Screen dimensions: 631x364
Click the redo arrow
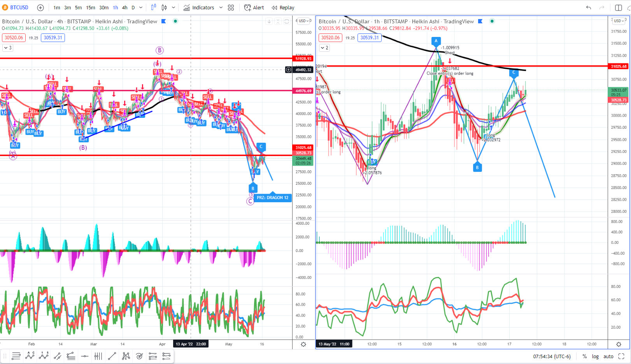(x=602, y=7)
